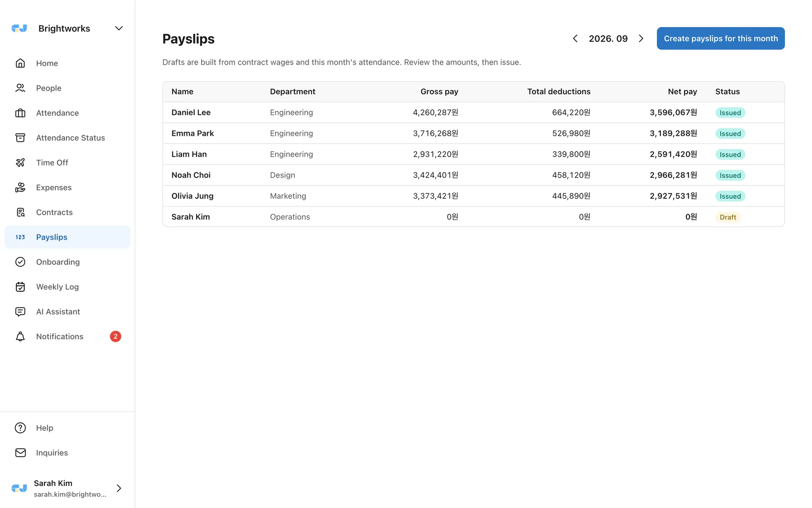The height and width of the screenshot is (508, 812).
Task: Go to previous month with left chevron
Action: coord(575,38)
